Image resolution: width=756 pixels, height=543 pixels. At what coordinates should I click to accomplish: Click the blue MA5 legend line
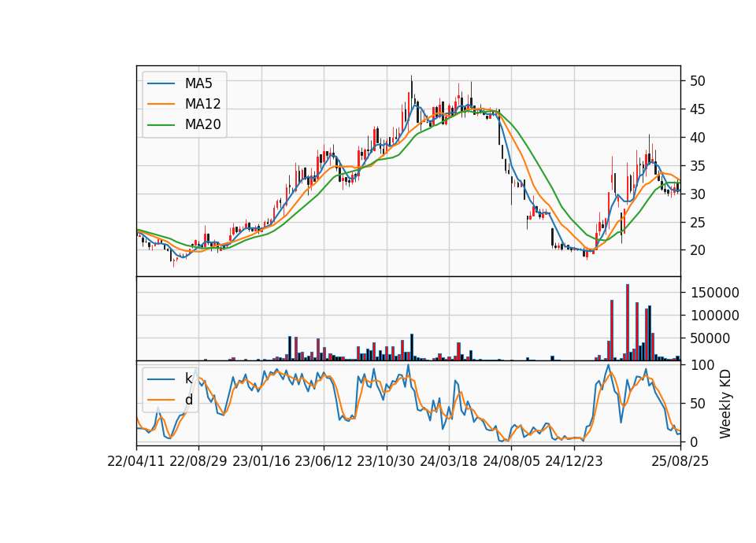tap(161, 83)
